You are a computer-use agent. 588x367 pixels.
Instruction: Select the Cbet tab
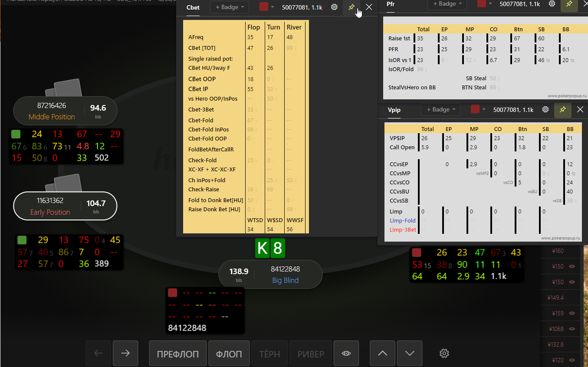(x=193, y=7)
